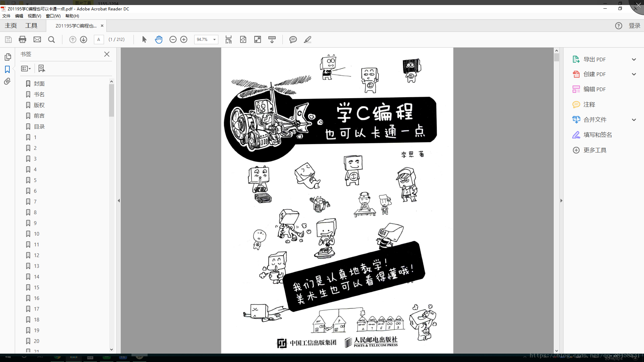Open the zoom percentage dropdown
644x362 pixels.
coord(214,40)
